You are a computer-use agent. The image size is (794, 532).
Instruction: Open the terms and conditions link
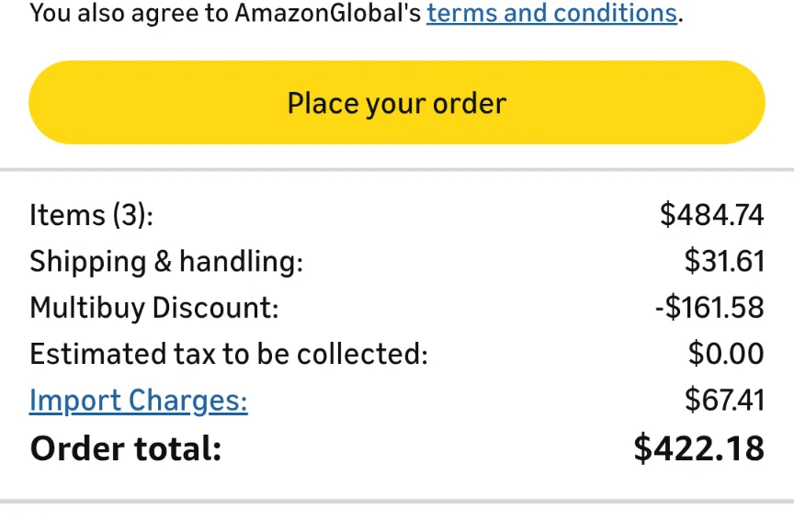point(551,14)
